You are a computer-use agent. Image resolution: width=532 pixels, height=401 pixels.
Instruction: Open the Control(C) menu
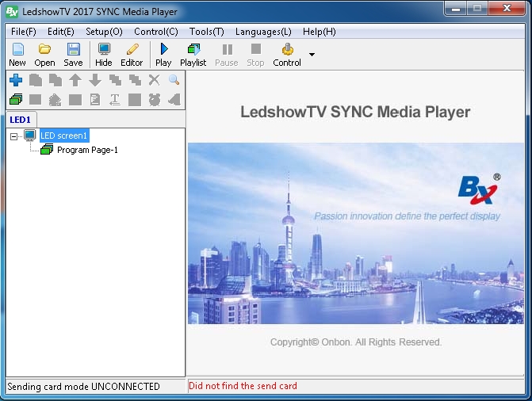point(155,32)
